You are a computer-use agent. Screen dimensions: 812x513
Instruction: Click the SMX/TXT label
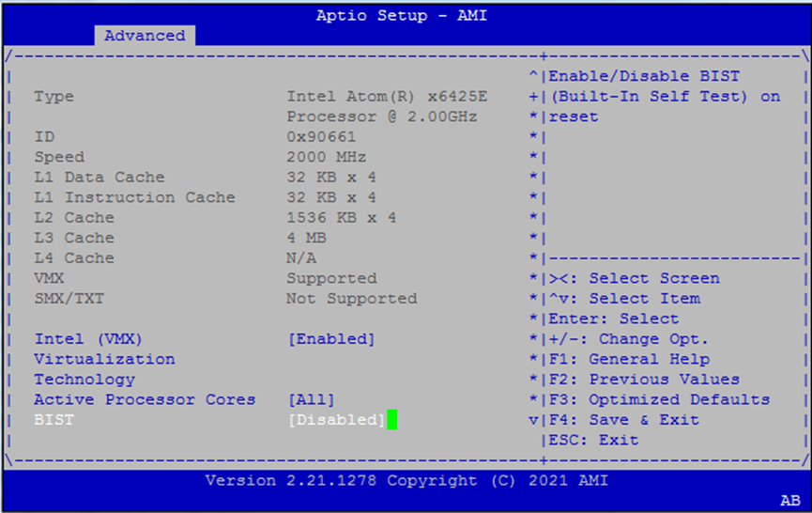coord(69,299)
